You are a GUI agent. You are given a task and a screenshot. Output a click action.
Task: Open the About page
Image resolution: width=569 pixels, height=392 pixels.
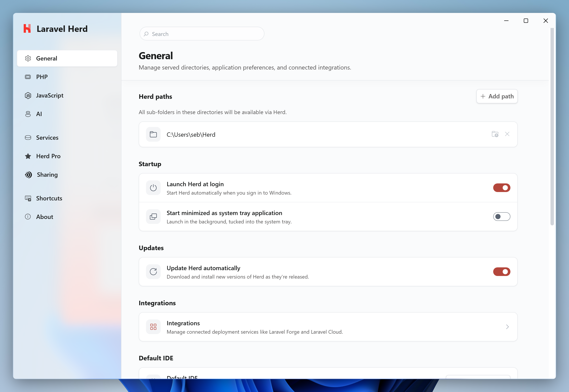67,217
